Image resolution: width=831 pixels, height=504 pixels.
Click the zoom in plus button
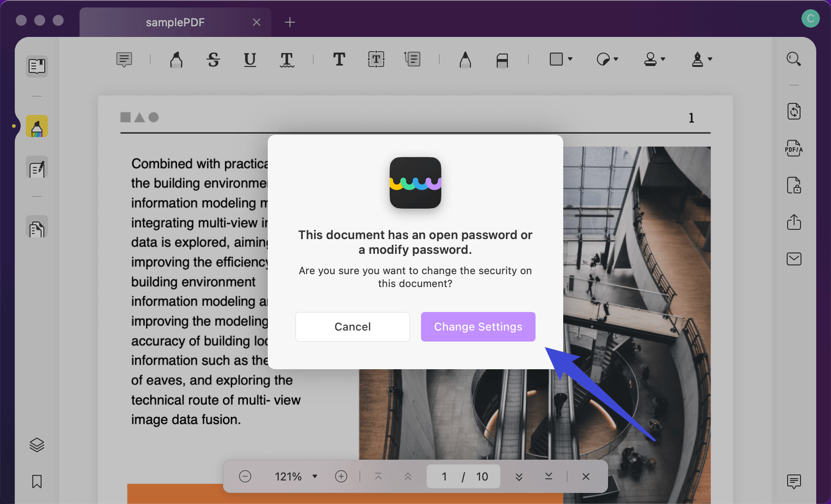point(341,476)
